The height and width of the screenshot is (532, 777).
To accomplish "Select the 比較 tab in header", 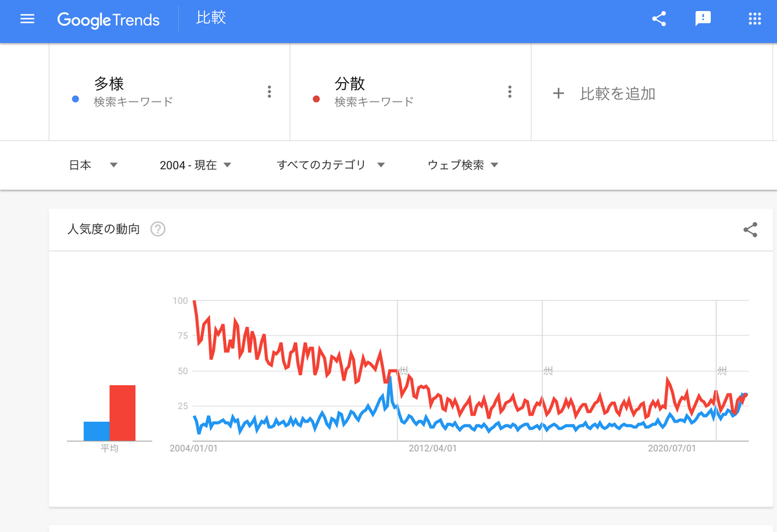I will point(211,17).
